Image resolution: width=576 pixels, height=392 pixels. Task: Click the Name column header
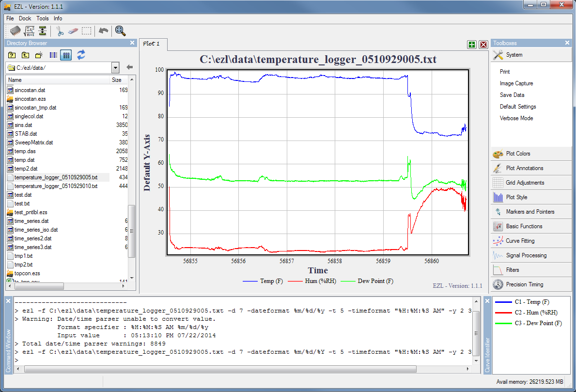tap(58, 80)
